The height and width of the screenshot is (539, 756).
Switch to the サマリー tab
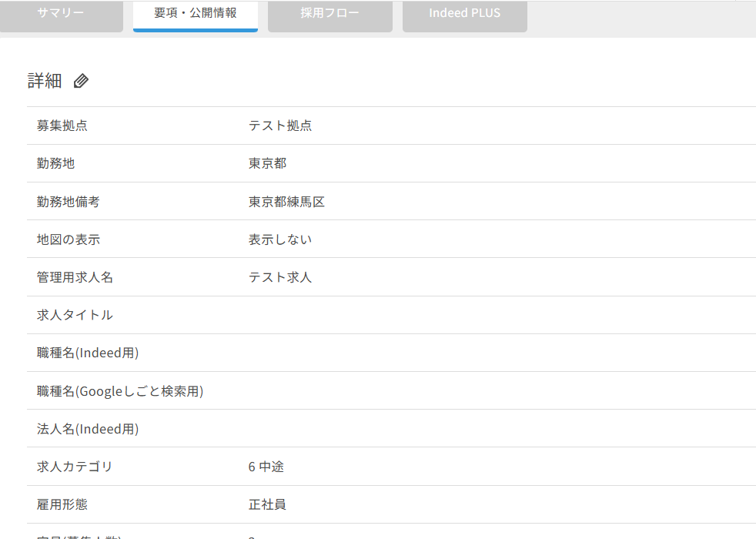point(61,14)
